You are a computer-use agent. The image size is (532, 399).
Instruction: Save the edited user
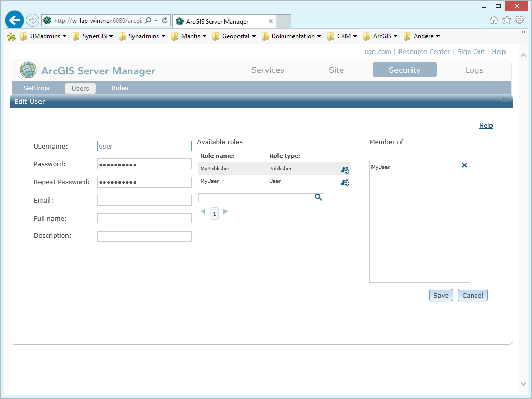point(441,295)
